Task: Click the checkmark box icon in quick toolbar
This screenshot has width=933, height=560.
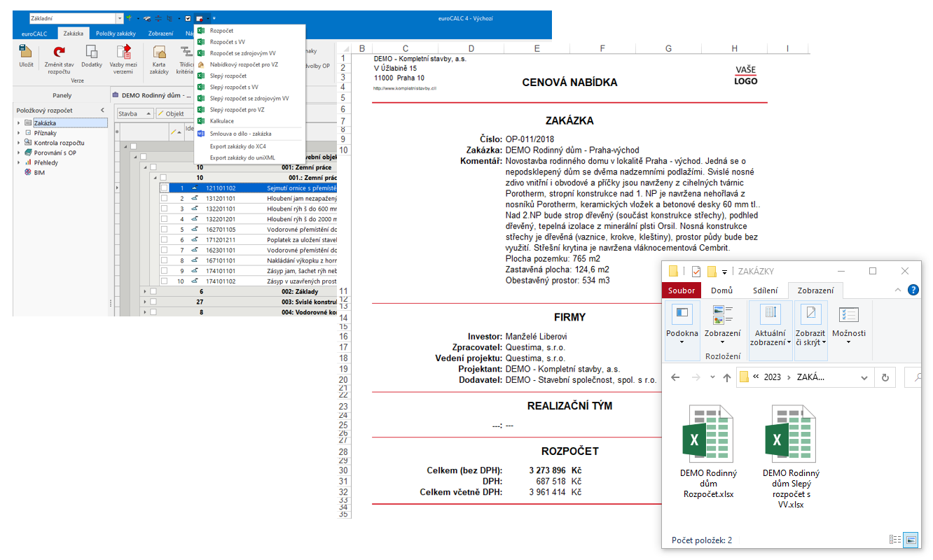Action: click(x=188, y=18)
